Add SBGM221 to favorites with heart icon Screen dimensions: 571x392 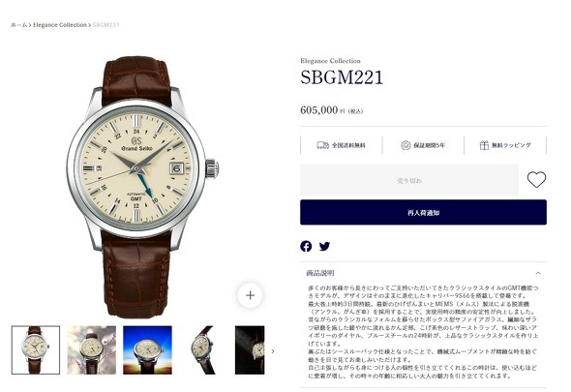[536, 180]
